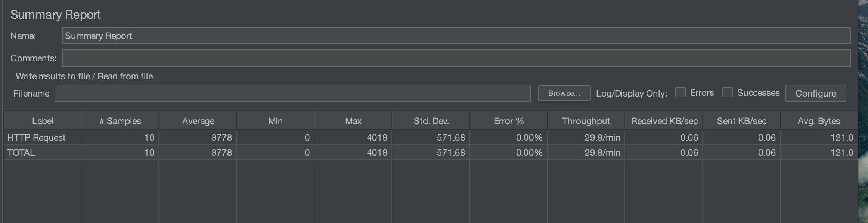868x223 pixels.
Task: Click the Throughput column header
Action: click(x=586, y=121)
